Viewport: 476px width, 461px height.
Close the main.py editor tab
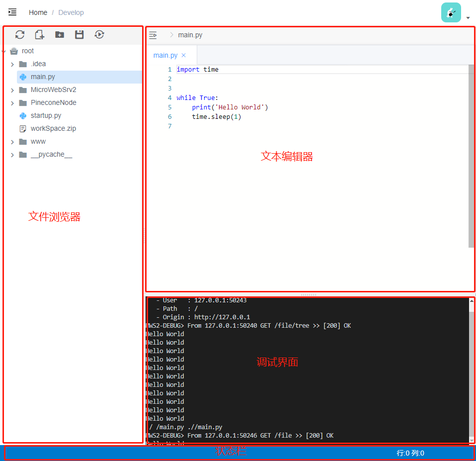184,55
